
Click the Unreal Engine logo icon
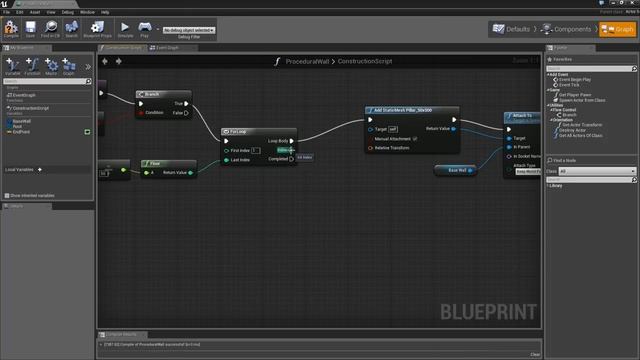pos(4,4)
